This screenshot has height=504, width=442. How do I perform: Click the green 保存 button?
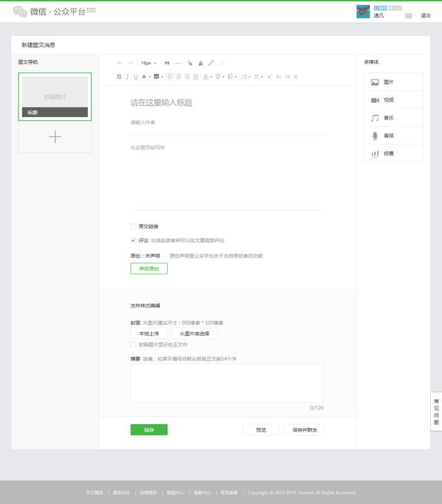[x=148, y=430]
